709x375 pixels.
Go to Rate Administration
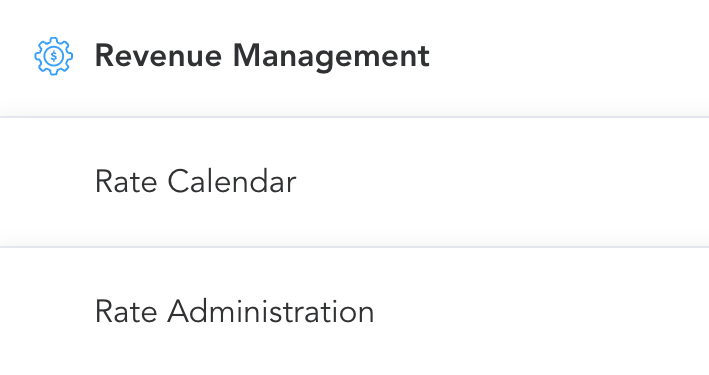tap(354, 312)
